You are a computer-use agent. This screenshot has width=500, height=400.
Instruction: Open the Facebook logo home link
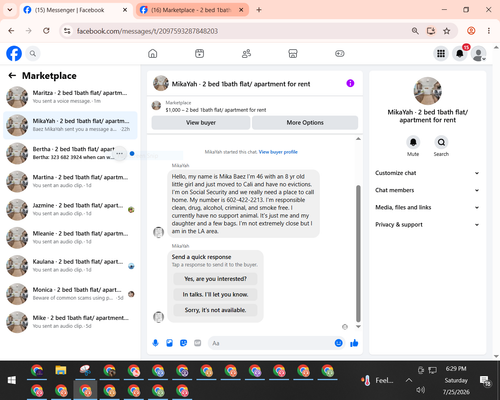tap(14, 53)
